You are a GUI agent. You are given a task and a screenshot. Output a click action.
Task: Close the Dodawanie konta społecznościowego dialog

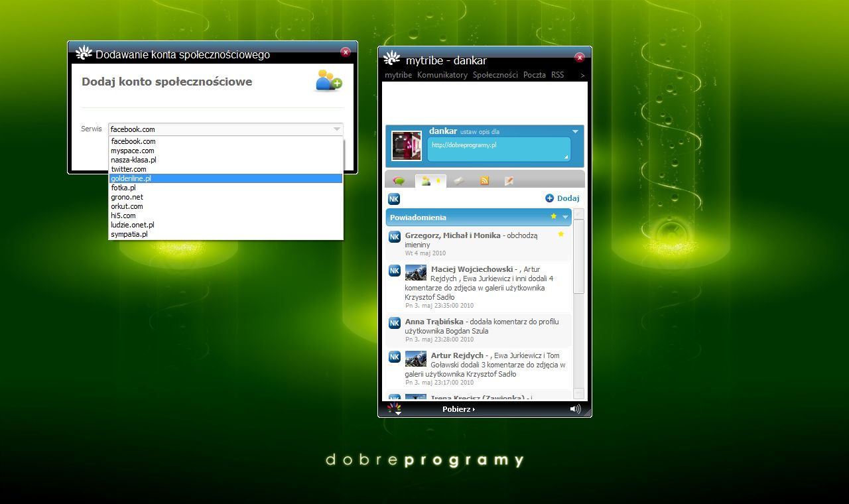pyautogui.click(x=346, y=52)
